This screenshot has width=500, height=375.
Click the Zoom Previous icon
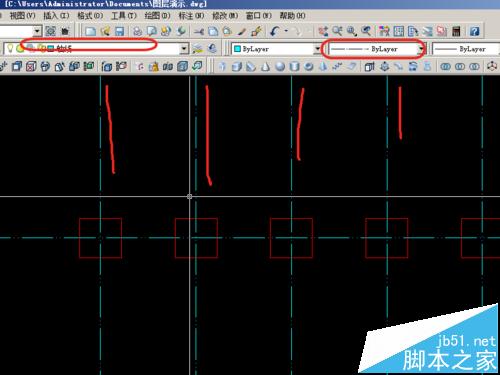point(366,32)
